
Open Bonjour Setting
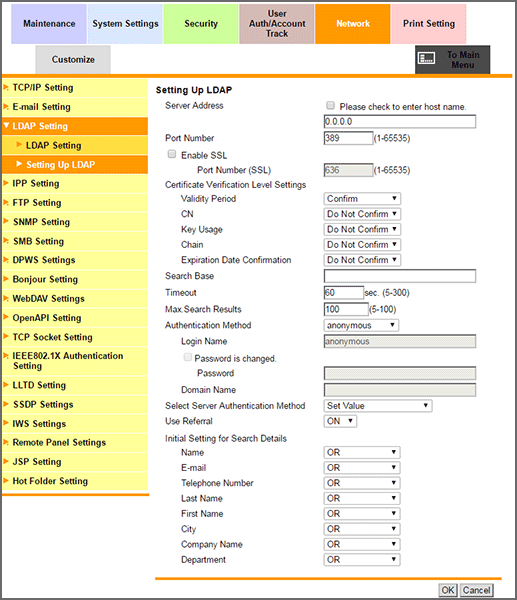(75, 279)
